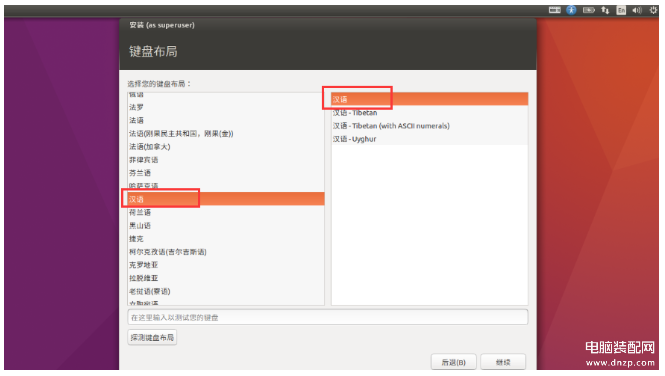Open the power gear session menu
The image size is (665, 376).
coord(653,10)
